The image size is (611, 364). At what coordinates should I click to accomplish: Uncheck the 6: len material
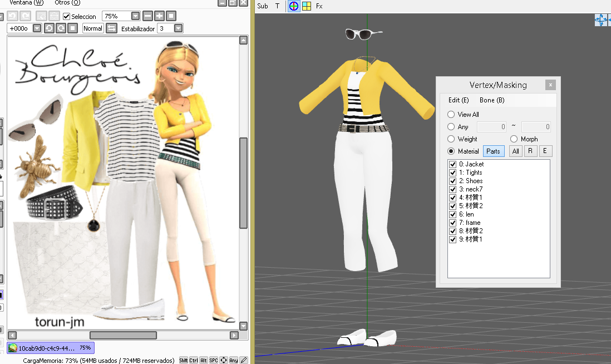[x=453, y=214]
